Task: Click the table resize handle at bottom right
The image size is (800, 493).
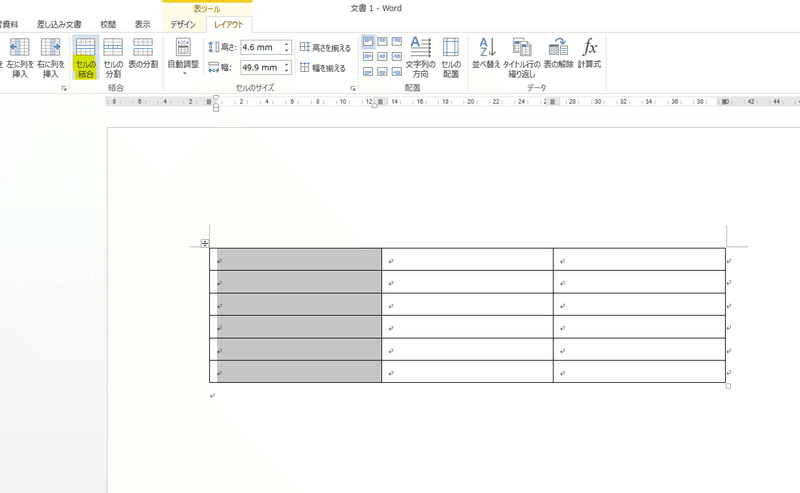Action: pyautogui.click(x=728, y=386)
